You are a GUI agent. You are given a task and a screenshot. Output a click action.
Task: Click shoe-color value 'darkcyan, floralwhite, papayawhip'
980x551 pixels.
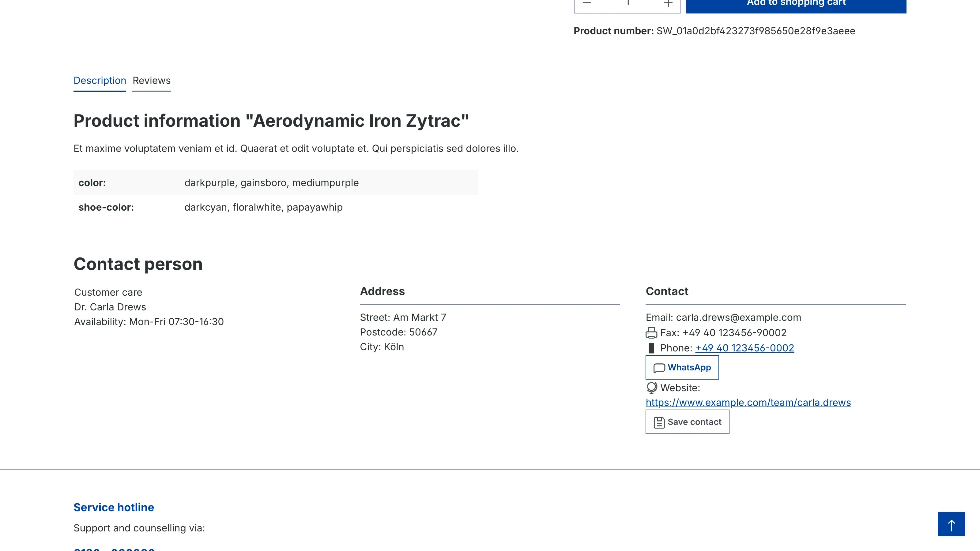click(x=263, y=207)
